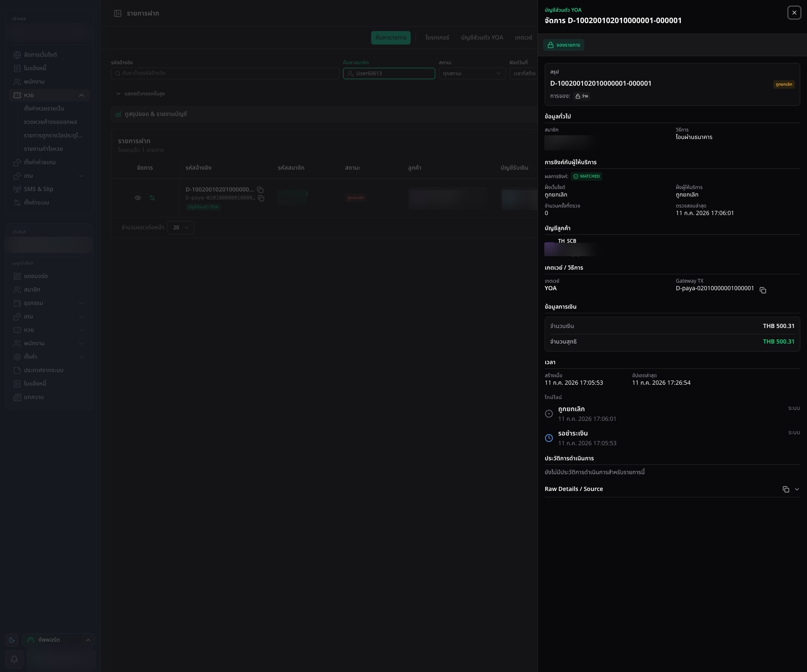Copy the Gateway TX reference code

(x=763, y=290)
